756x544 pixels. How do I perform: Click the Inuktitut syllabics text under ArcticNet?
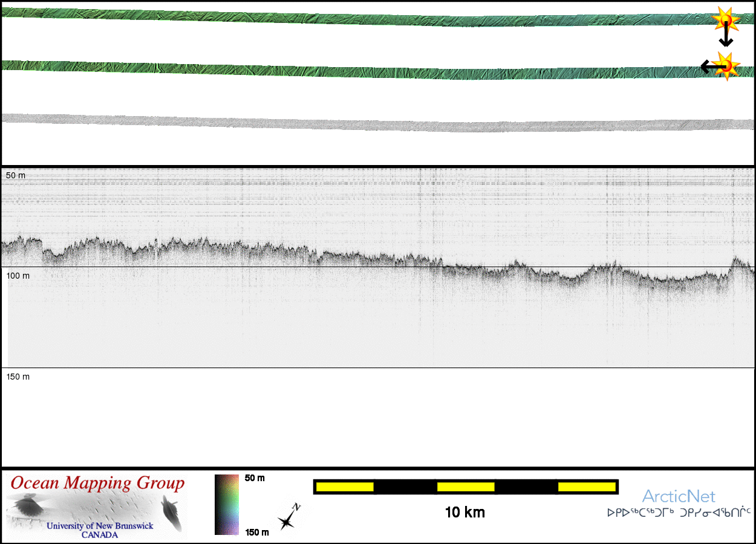[x=679, y=513]
